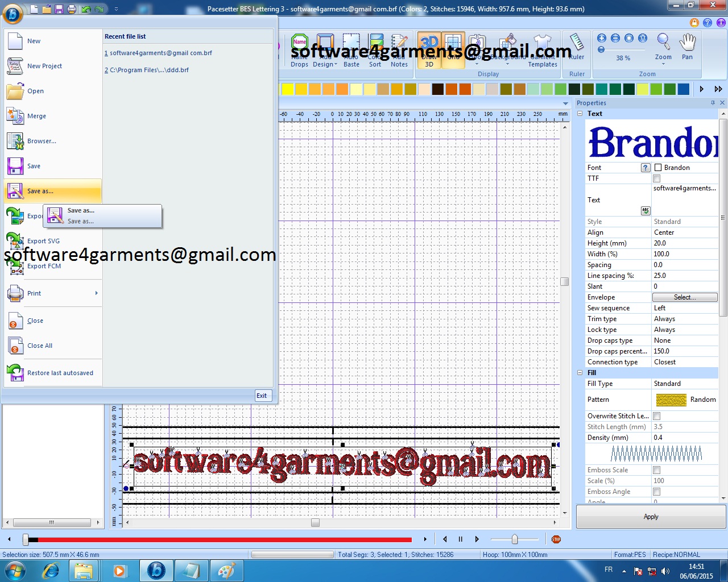Viewport: 728px width, 582px height.
Task: Pause the stitch simulator playback
Action: 461,539
